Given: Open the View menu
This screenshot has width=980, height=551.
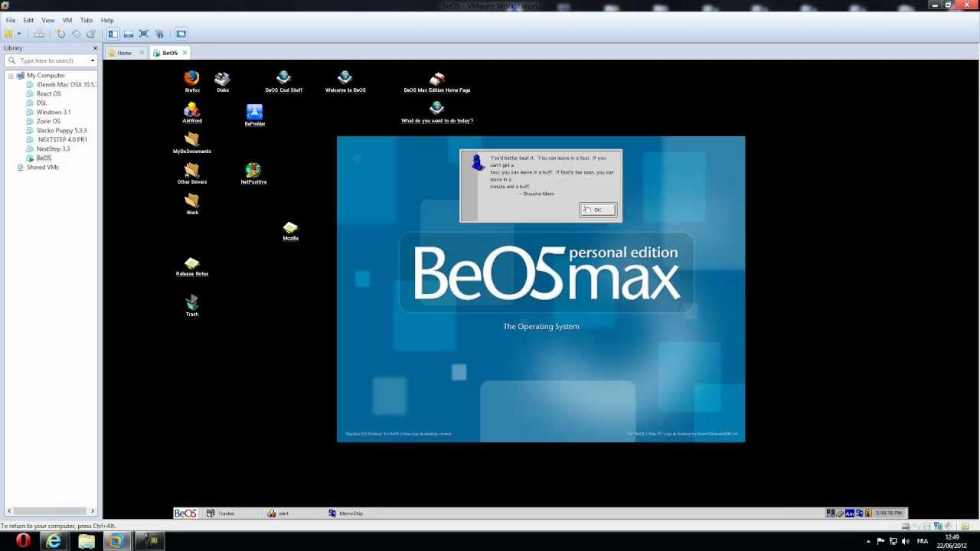Looking at the screenshot, I should pyautogui.click(x=48, y=20).
